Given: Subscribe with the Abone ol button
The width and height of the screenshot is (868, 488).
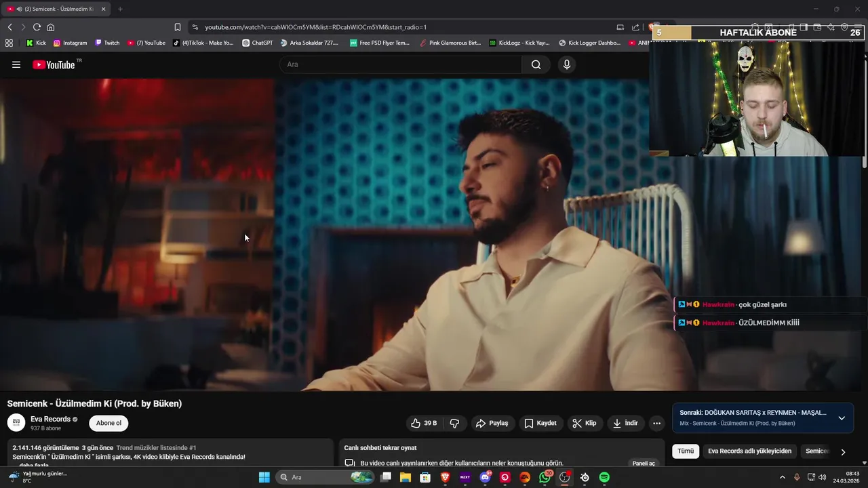Looking at the screenshot, I should point(108,423).
